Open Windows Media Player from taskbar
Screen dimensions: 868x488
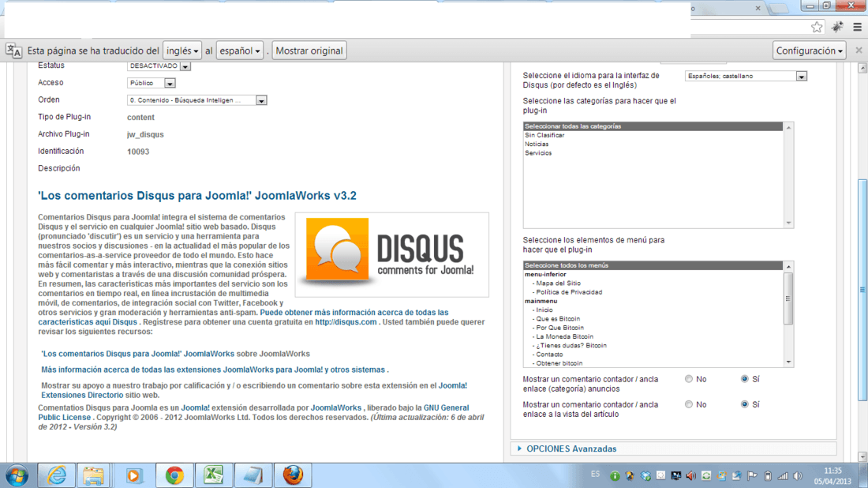[133, 476]
